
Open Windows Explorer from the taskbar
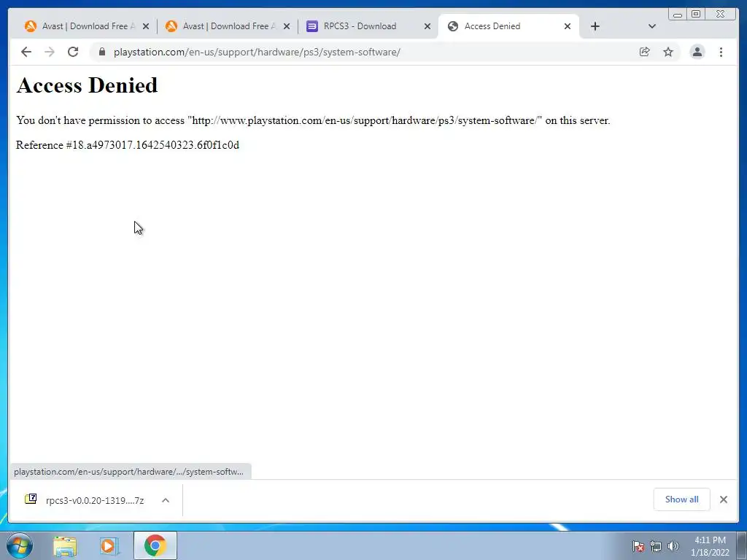click(x=65, y=545)
